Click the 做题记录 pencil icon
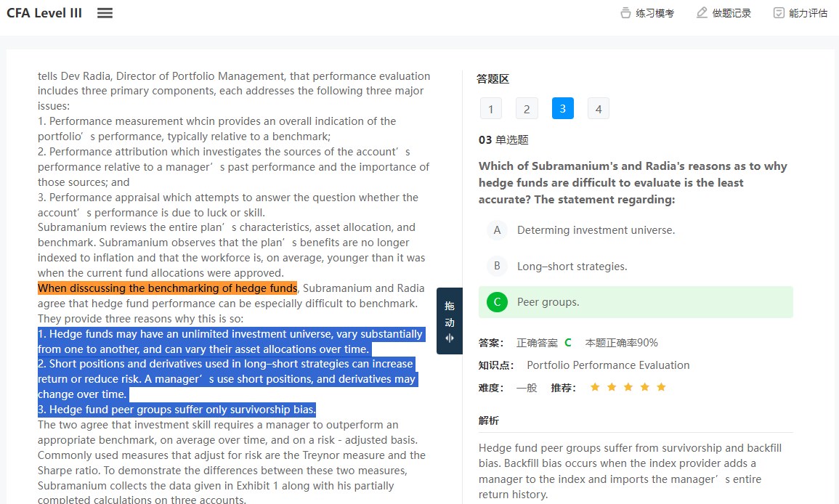Screen dimensions: 839x504 (702, 13)
